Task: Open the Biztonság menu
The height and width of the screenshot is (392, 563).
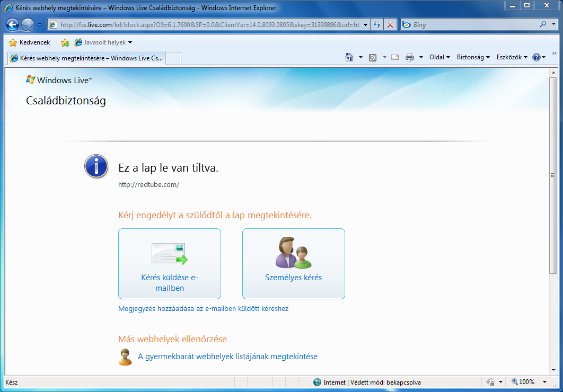Action: (473, 57)
